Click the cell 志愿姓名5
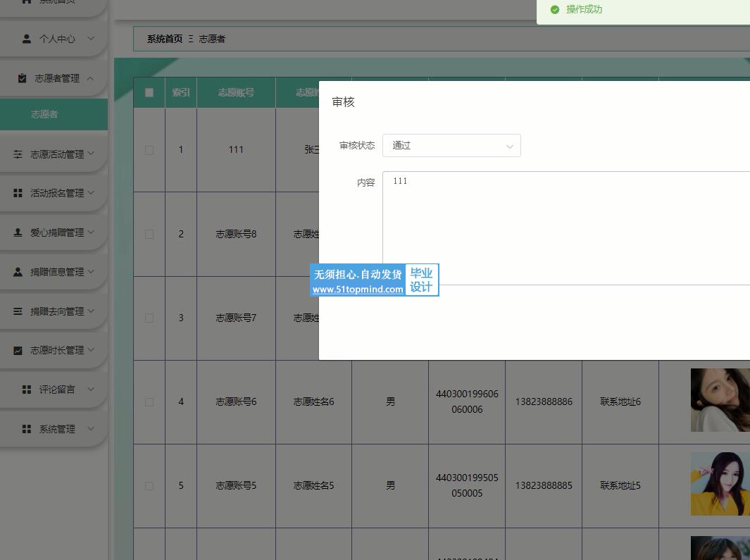This screenshot has width=750, height=560. pyautogui.click(x=314, y=486)
